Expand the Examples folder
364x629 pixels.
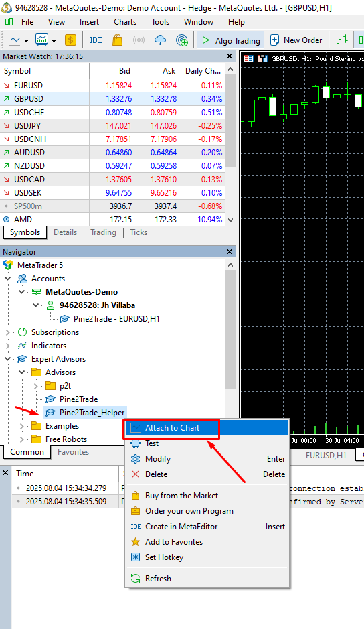pos(21,426)
